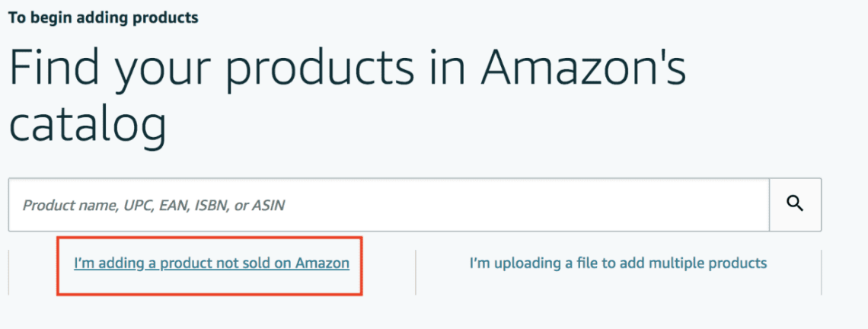Screen dimensions: 868x329
Task: Click the "To begin adding products" label
Action: click(104, 17)
